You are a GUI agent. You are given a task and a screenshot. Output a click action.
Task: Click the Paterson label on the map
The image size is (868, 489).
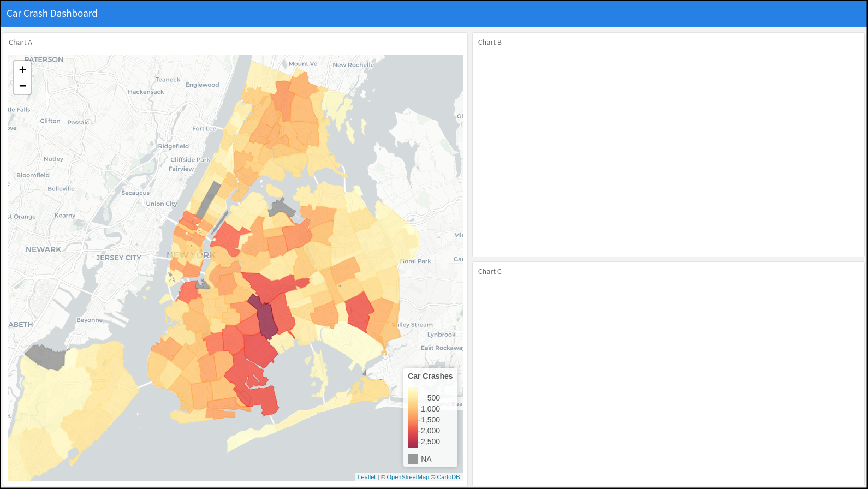pos(44,59)
